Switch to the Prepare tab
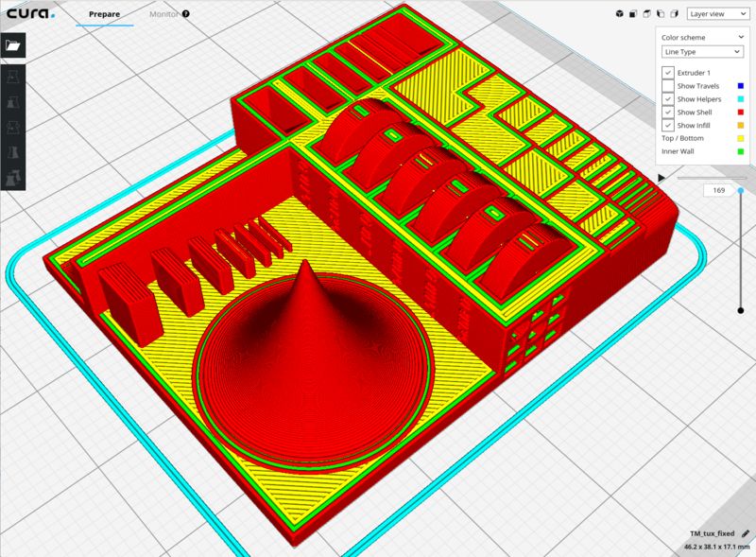Screen dimensions: 756x557 104,14
